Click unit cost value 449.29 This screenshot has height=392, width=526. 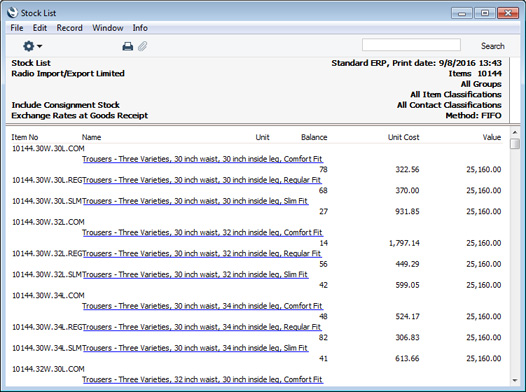click(407, 264)
